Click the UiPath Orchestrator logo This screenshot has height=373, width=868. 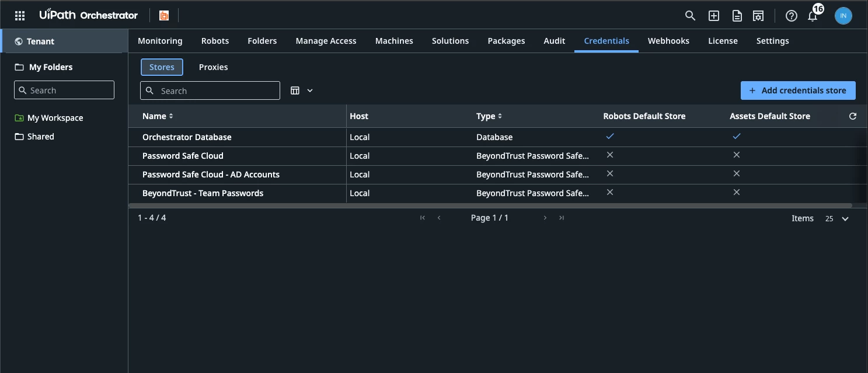[89, 15]
